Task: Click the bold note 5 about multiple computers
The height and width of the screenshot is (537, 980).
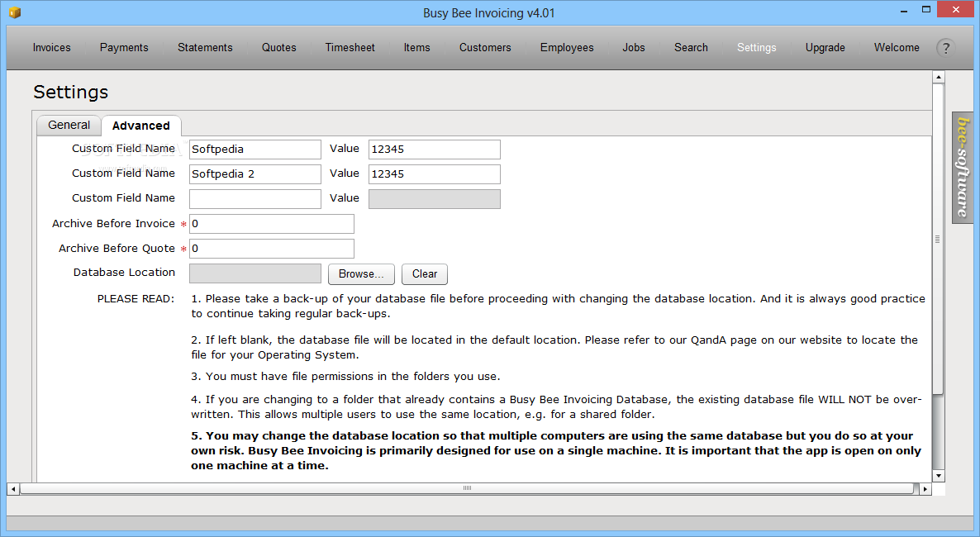Action: pyautogui.click(x=556, y=451)
